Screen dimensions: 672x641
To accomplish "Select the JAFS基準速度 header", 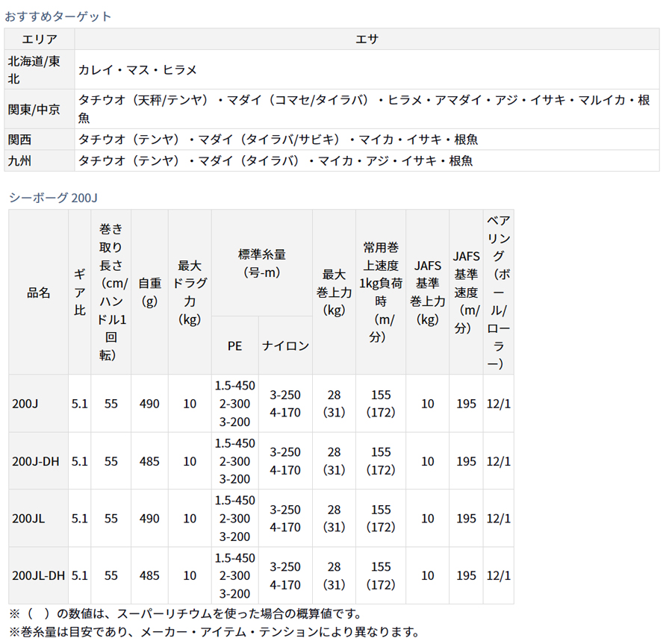I will 466,293.
